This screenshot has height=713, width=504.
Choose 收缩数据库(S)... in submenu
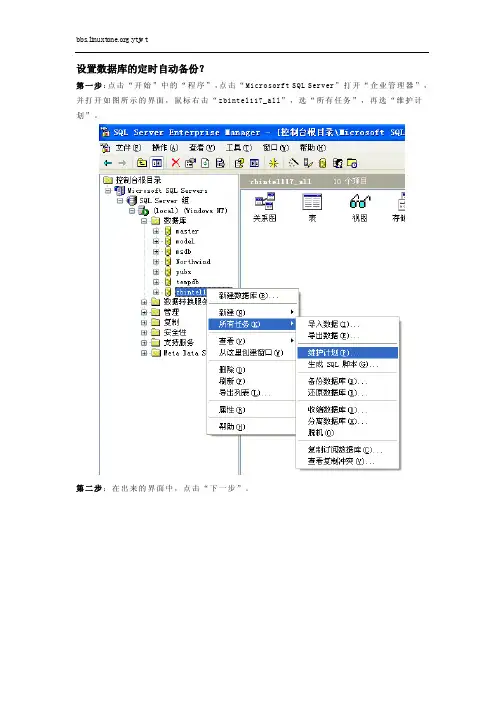(348, 410)
